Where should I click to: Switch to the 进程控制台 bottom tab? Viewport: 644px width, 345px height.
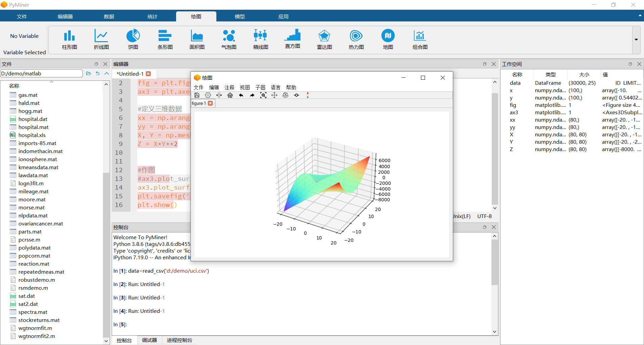(x=179, y=340)
